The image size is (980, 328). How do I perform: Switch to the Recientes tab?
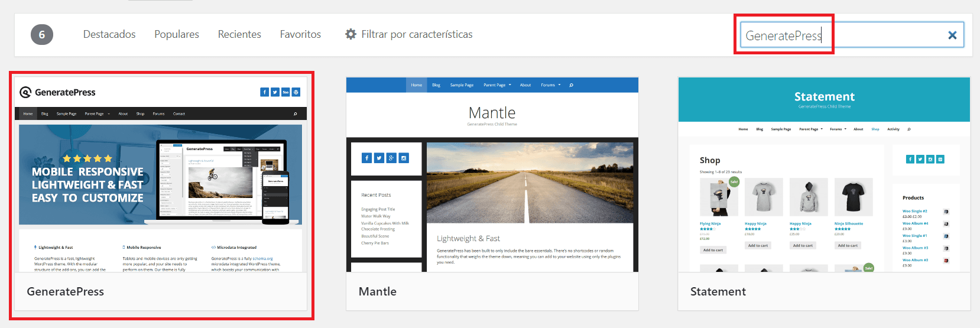click(x=239, y=34)
